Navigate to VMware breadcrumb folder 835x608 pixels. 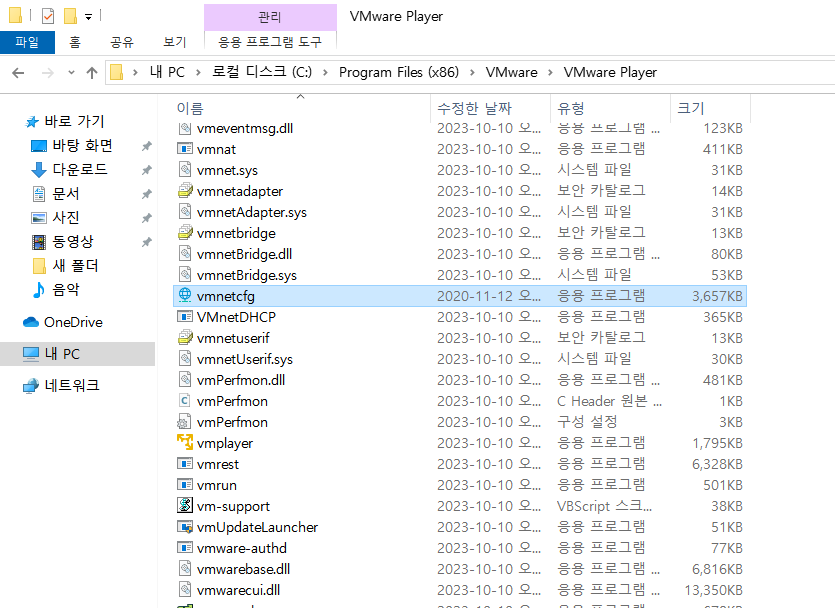(511, 72)
